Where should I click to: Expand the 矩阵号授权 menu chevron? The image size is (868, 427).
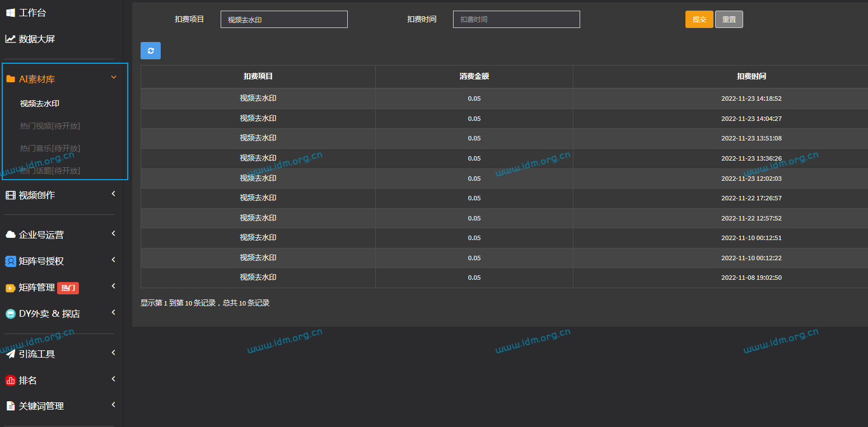pos(114,260)
